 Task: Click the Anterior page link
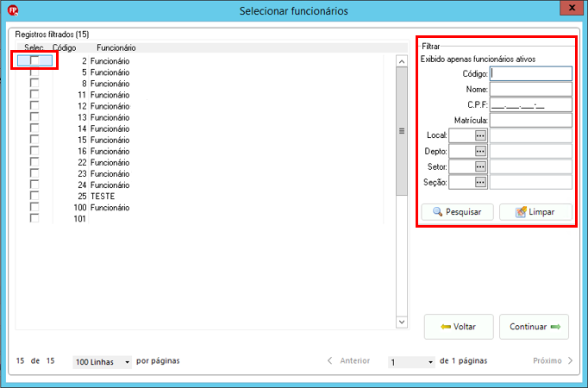click(x=354, y=360)
